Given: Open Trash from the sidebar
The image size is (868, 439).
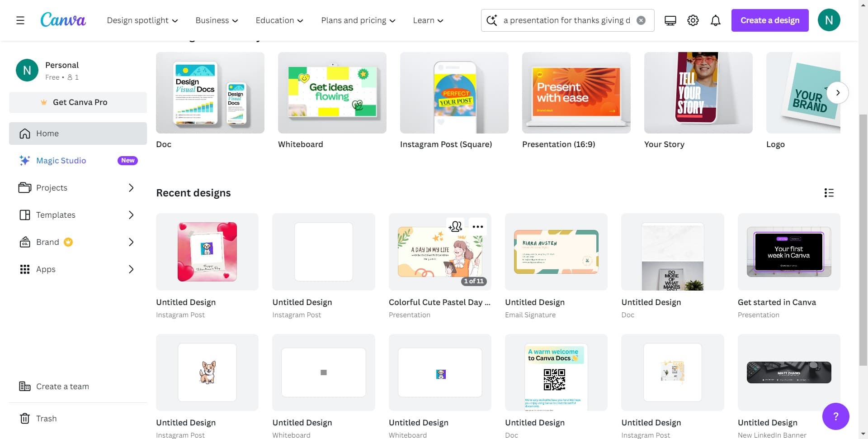Looking at the screenshot, I should (x=46, y=419).
